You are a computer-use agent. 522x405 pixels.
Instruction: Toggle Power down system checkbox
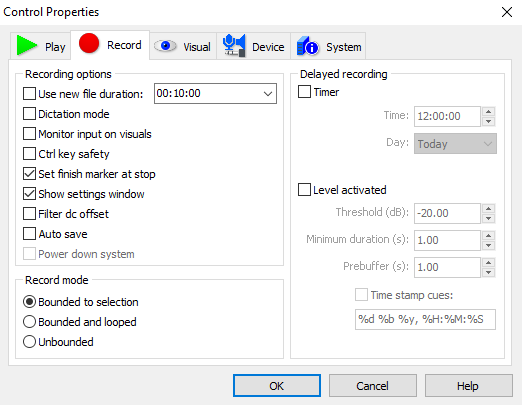point(29,254)
